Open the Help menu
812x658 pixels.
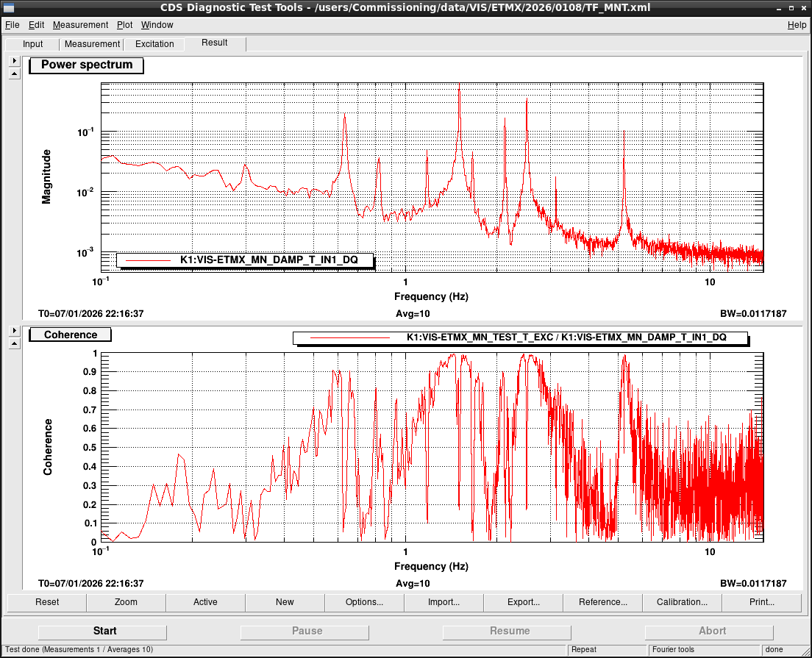point(797,25)
